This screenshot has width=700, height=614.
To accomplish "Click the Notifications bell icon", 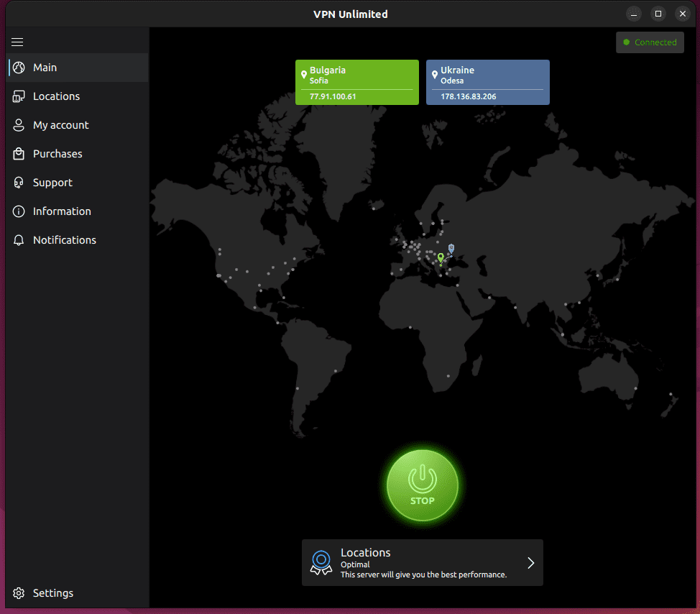I will pyautogui.click(x=19, y=240).
